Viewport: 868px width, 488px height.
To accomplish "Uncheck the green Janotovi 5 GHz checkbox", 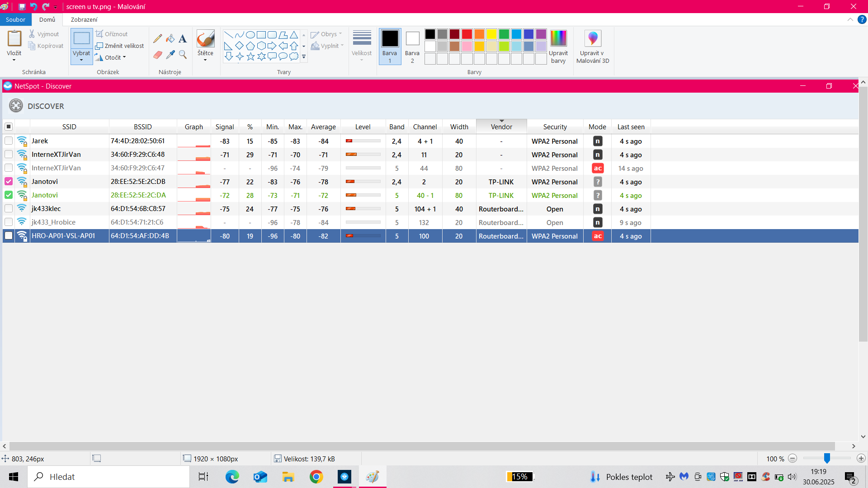I will pyautogui.click(x=9, y=195).
